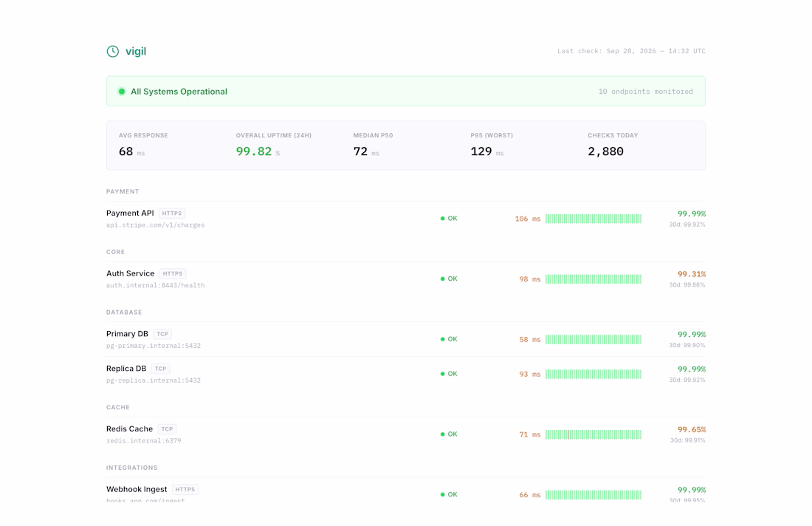Click the Auth Service uptime history bar
The width and height of the screenshot is (812, 526).
[593, 279]
